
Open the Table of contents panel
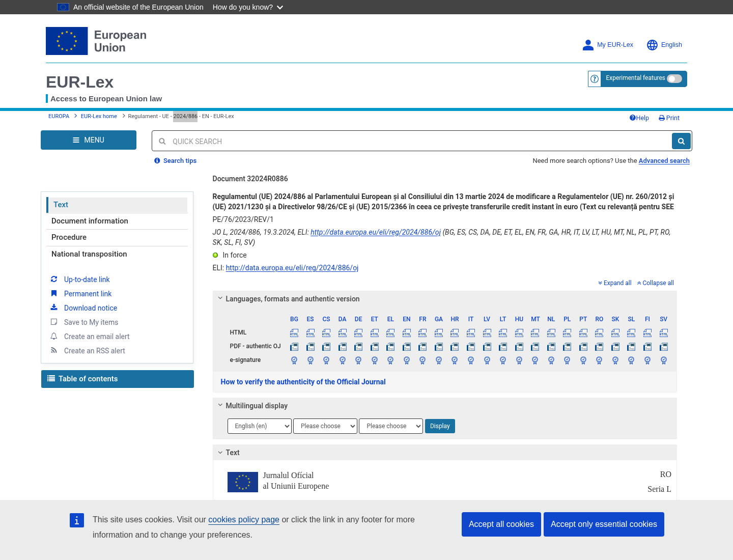click(118, 379)
